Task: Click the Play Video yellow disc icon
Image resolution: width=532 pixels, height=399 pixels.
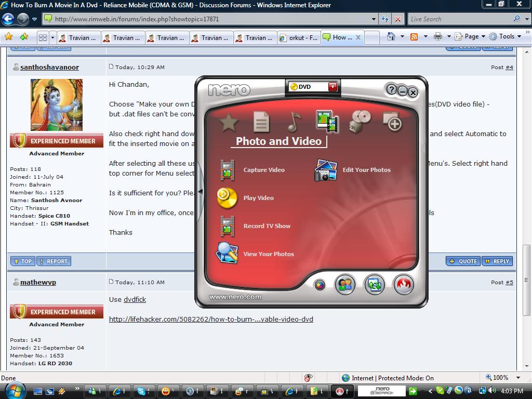Action: click(227, 198)
